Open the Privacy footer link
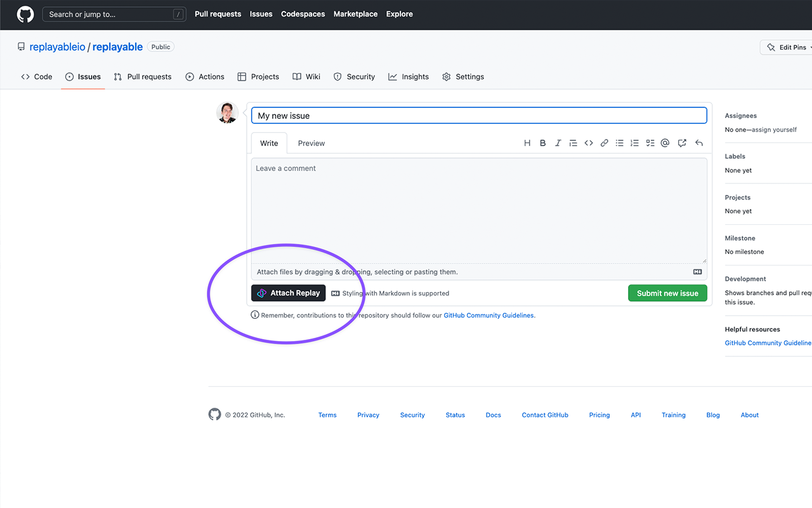812x508 pixels. 368,415
